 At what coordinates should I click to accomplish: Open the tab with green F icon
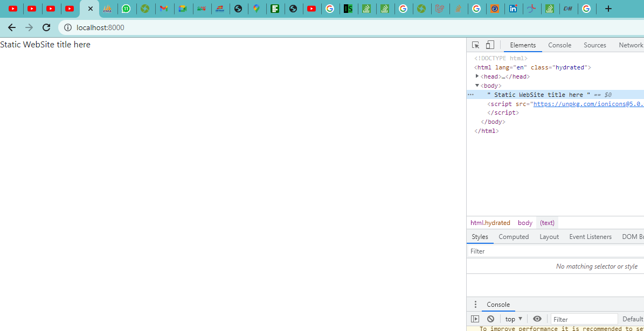click(x=275, y=9)
